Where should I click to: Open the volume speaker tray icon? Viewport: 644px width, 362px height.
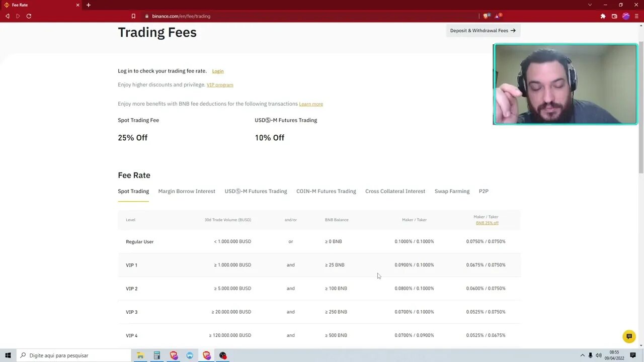tap(599, 355)
